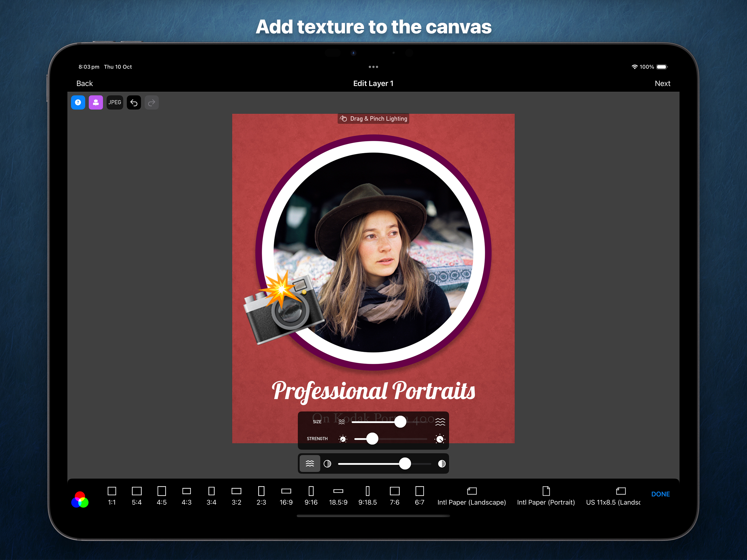Tap the Drag & Pinch Lighting hint
This screenshot has height=560, width=747.
pyautogui.click(x=373, y=119)
